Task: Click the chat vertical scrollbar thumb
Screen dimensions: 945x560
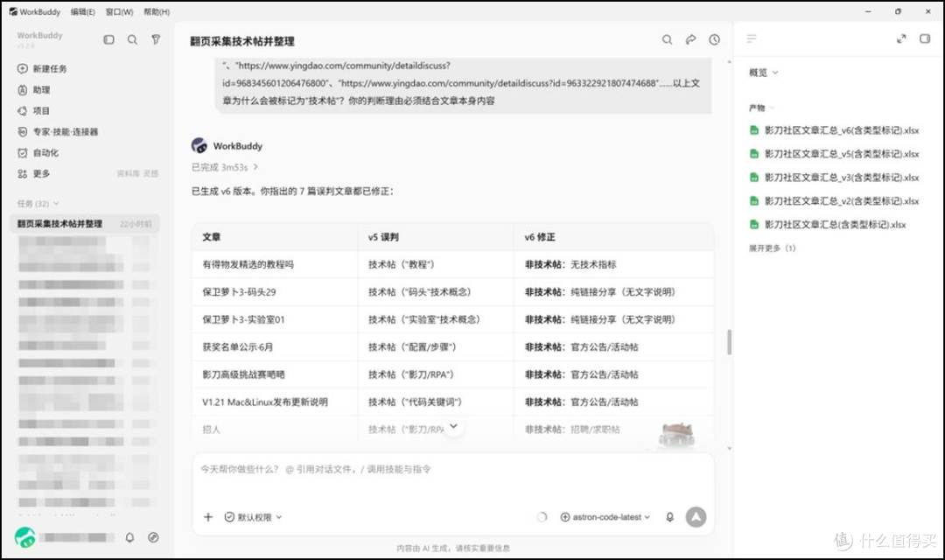Action: [729, 342]
